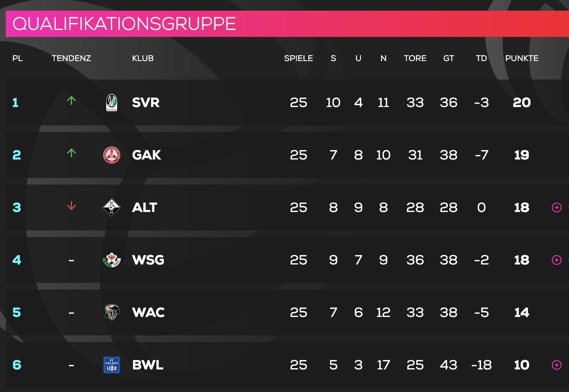The image size is (569, 392).
Task: Sort table by TORE column header
Action: pyautogui.click(x=415, y=58)
